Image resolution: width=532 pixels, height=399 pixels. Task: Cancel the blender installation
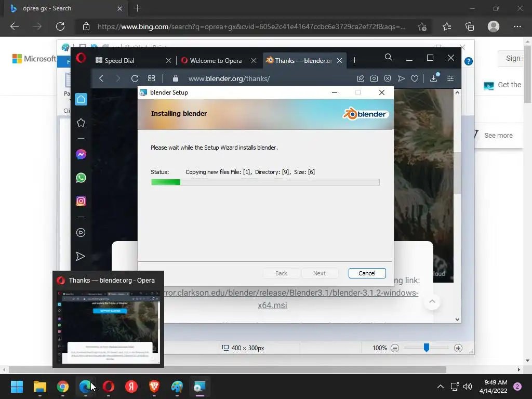click(x=367, y=273)
